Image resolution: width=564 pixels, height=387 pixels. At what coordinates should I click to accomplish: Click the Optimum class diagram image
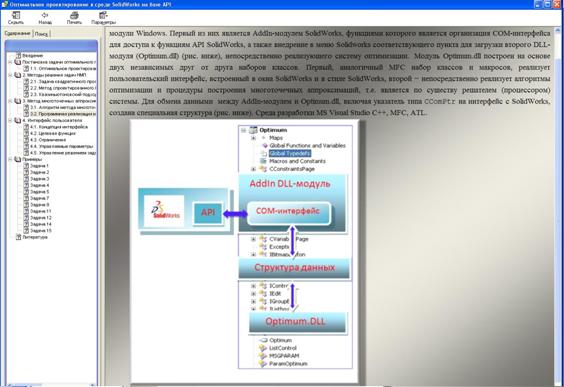point(245,251)
